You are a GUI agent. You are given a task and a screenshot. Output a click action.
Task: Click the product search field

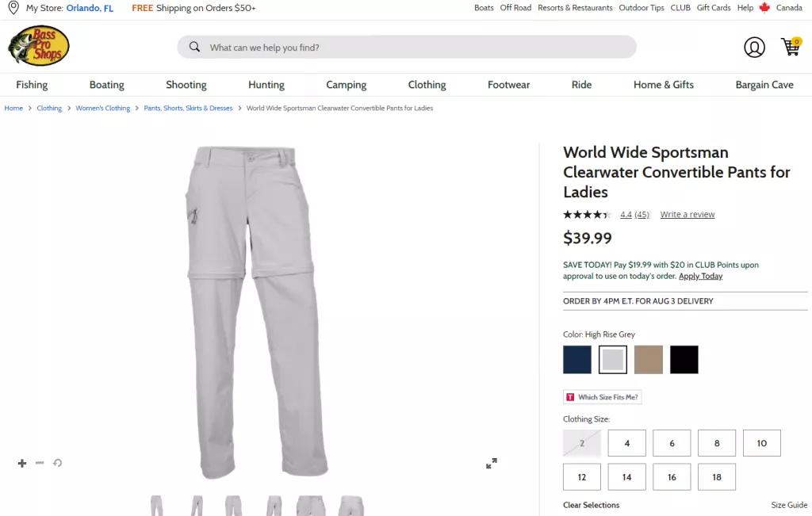tap(412, 48)
